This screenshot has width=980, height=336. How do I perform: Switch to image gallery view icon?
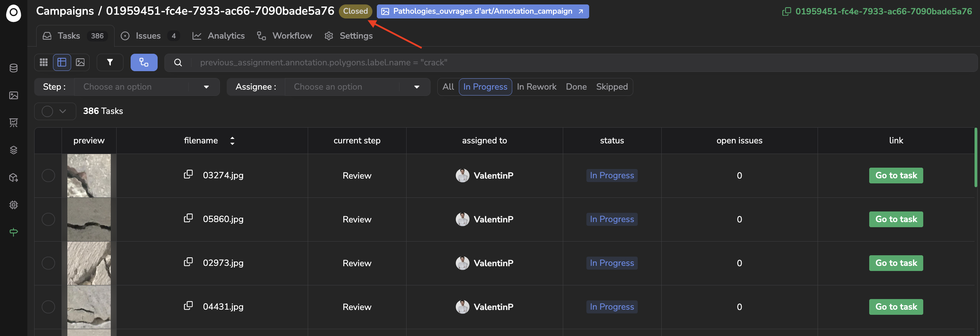point(80,62)
